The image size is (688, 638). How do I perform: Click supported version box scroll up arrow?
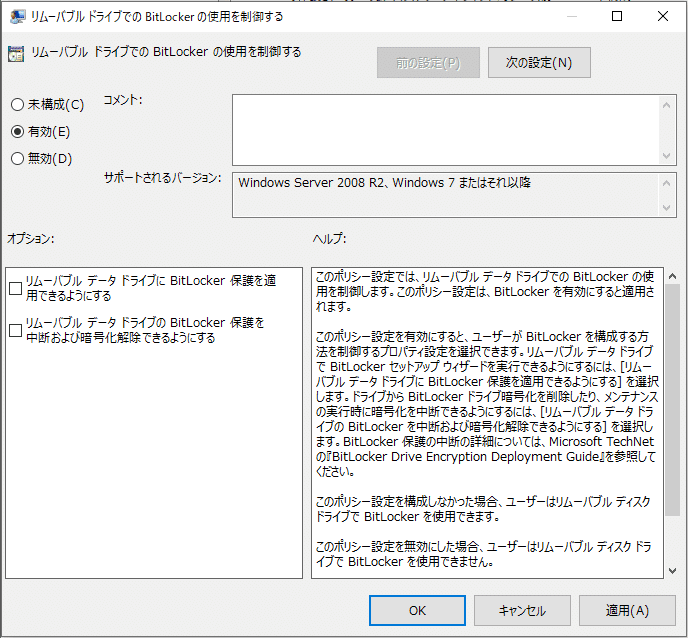coord(666,183)
